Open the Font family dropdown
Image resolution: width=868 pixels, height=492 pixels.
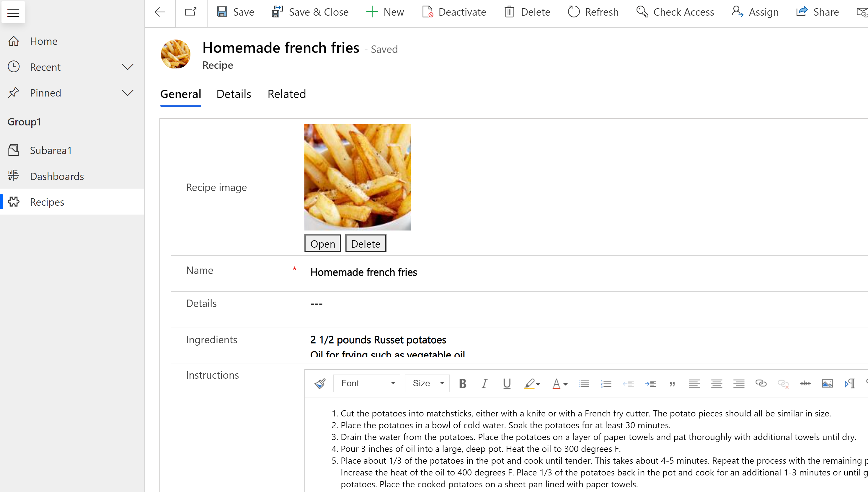point(366,383)
